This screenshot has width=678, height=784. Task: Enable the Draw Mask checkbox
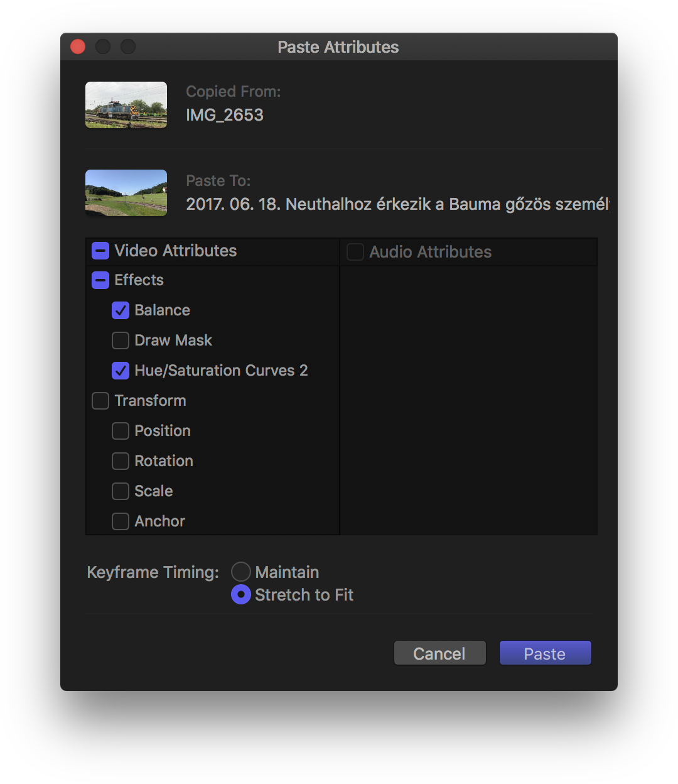[x=121, y=340]
